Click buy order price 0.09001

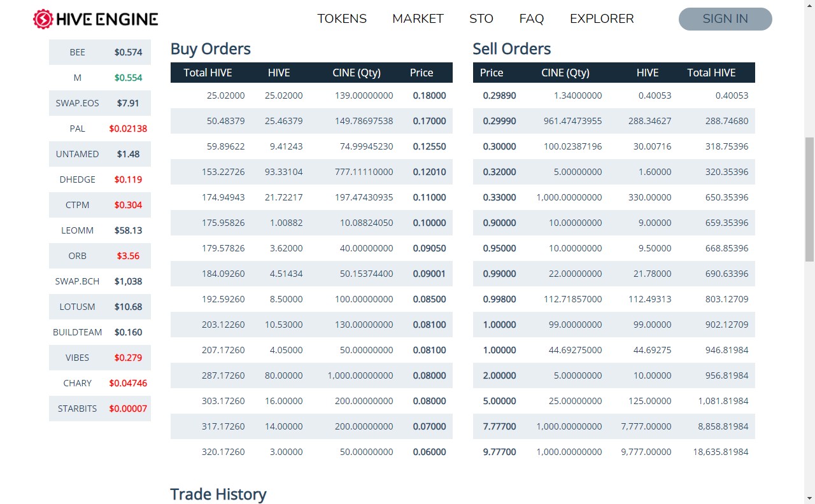tap(429, 274)
